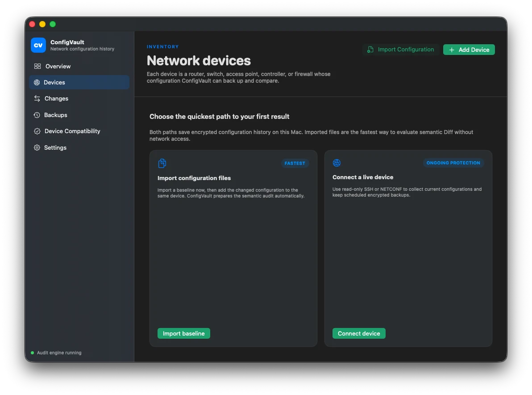Click the ONGOING PROTECTION badge
Viewport: 532px width, 395px height.
click(453, 163)
